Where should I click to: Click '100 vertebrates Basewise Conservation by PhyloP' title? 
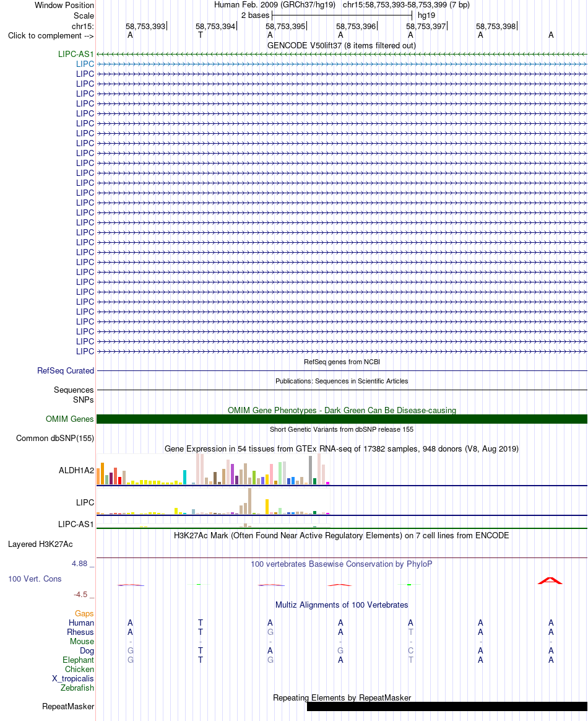pos(341,564)
